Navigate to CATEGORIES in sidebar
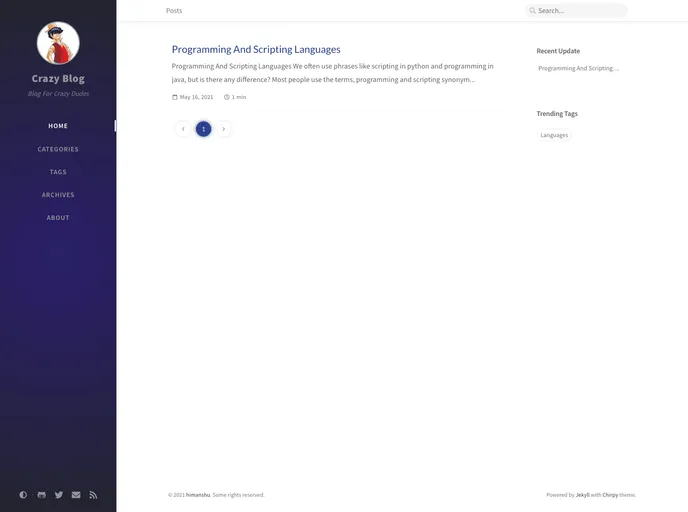The height and width of the screenshot is (512, 688). (x=58, y=149)
